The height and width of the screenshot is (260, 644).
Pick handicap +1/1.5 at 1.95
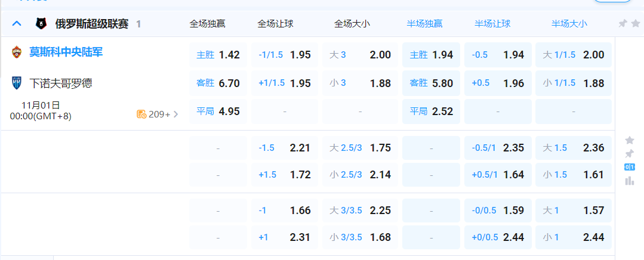(284, 83)
